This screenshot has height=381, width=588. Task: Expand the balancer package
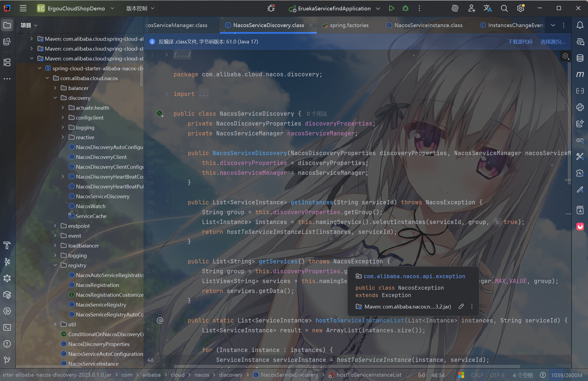pyautogui.click(x=55, y=88)
